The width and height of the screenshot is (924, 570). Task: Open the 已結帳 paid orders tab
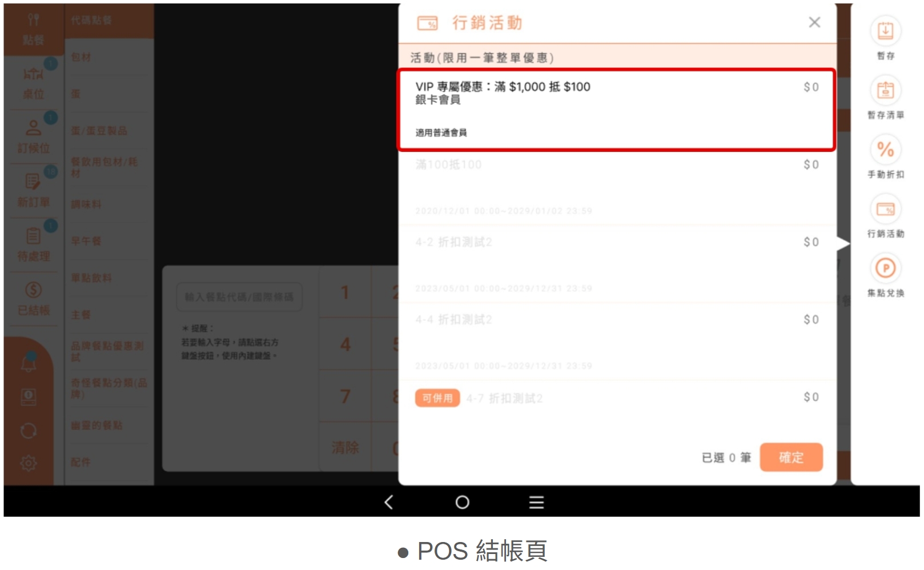coord(33,299)
